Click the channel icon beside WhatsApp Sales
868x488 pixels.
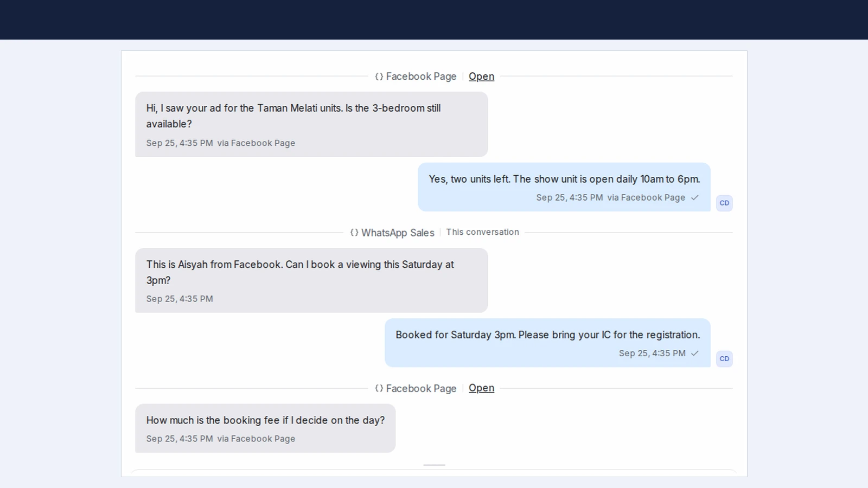point(354,233)
